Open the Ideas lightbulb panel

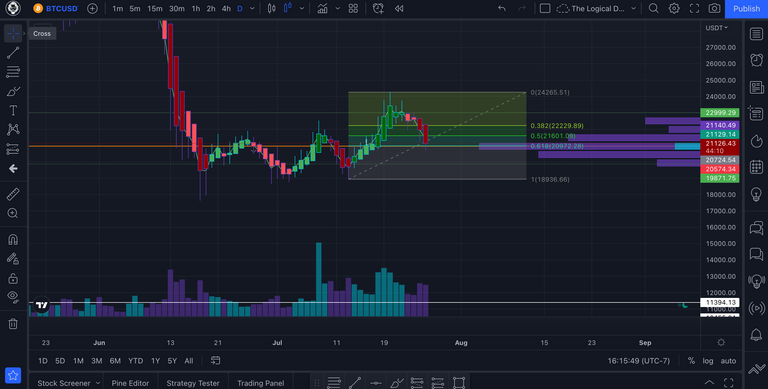(x=756, y=194)
